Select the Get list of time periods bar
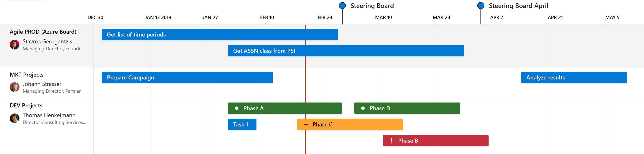Viewport: 644px width, 154px height. point(219,35)
